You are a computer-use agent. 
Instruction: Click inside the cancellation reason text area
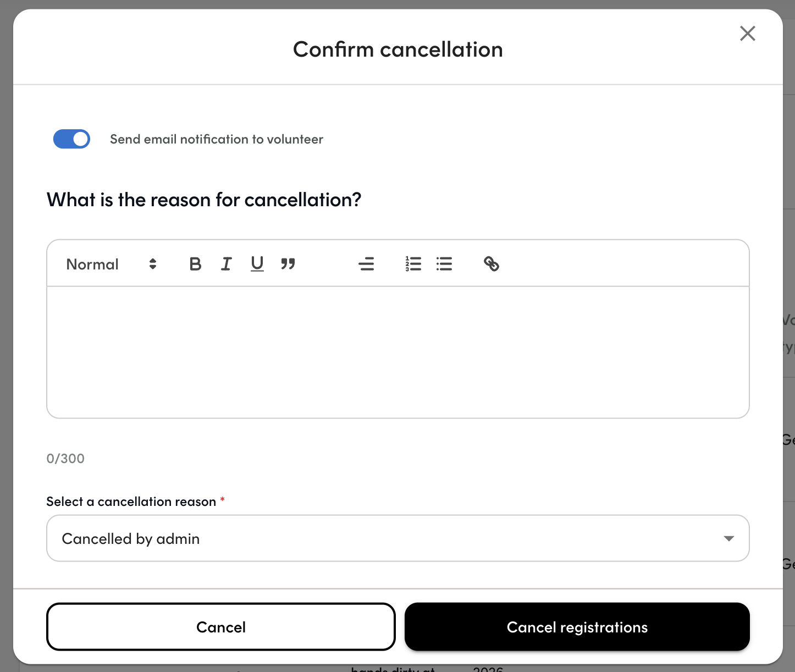pyautogui.click(x=398, y=352)
